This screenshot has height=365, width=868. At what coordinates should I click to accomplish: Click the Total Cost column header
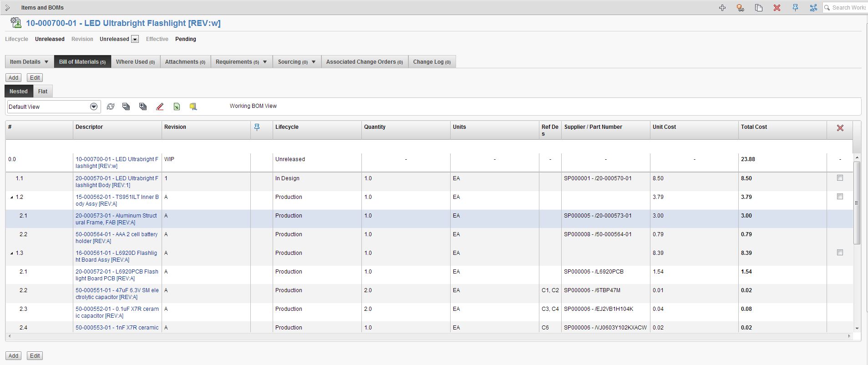[x=782, y=130]
